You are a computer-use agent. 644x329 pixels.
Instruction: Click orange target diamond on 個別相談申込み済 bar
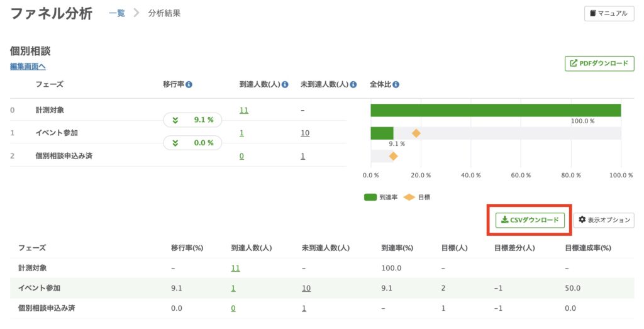click(393, 156)
